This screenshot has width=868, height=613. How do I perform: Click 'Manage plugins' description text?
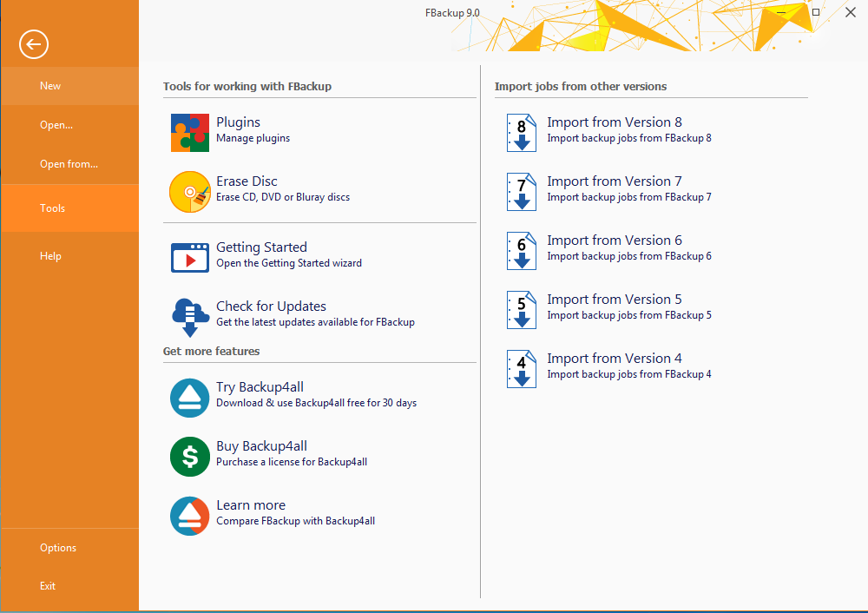[x=253, y=138]
